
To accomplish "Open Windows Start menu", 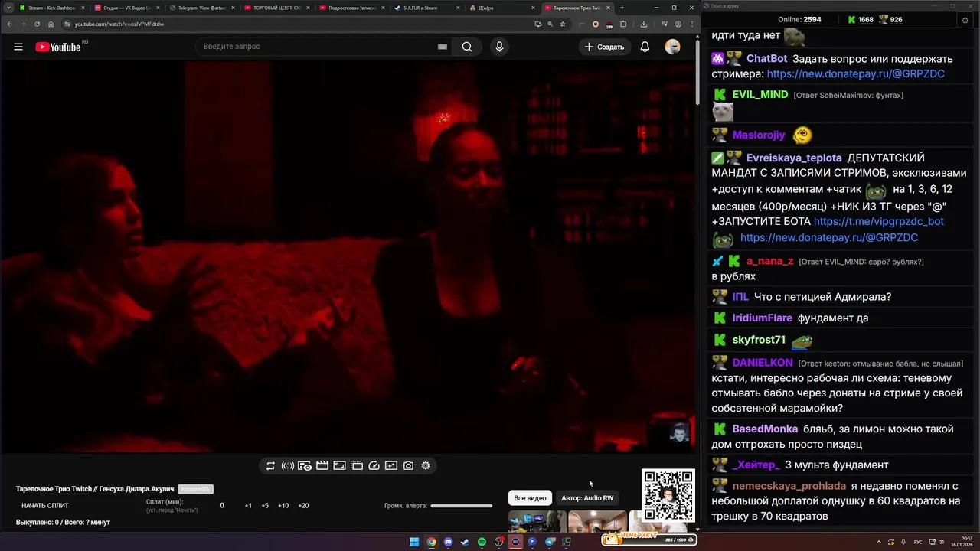I will 414,542.
